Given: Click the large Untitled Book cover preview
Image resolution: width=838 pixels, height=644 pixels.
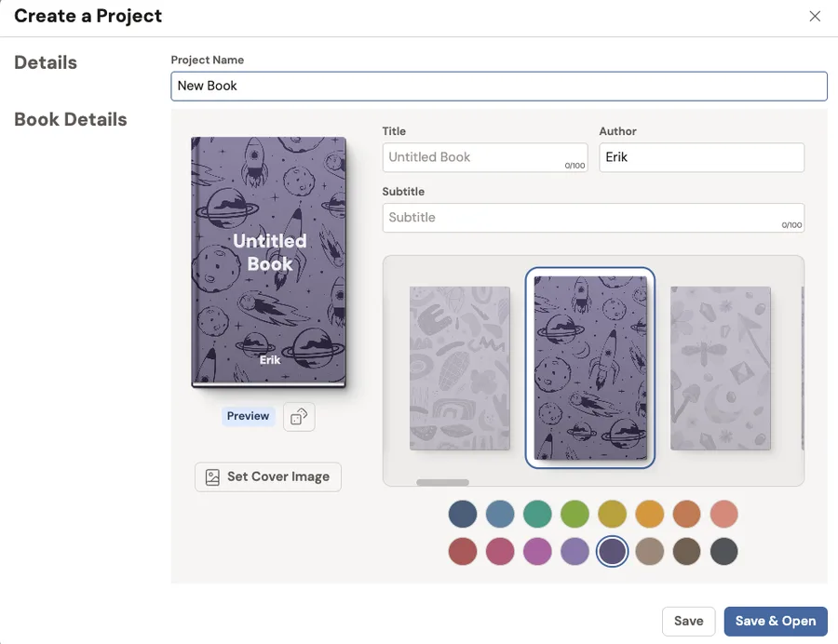Looking at the screenshot, I should (269, 262).
